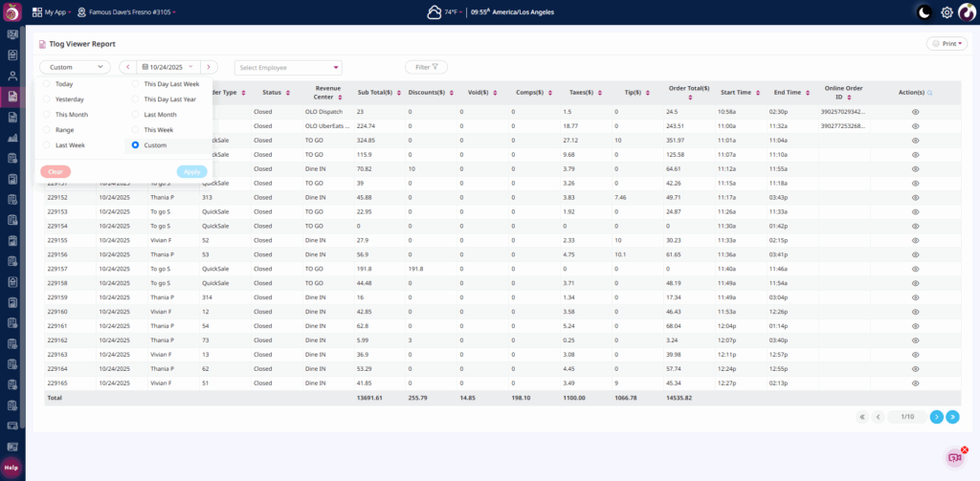This screenshot has width=980, height=481.
Task: Open the Custom date range dropdown
Action: 75,67
